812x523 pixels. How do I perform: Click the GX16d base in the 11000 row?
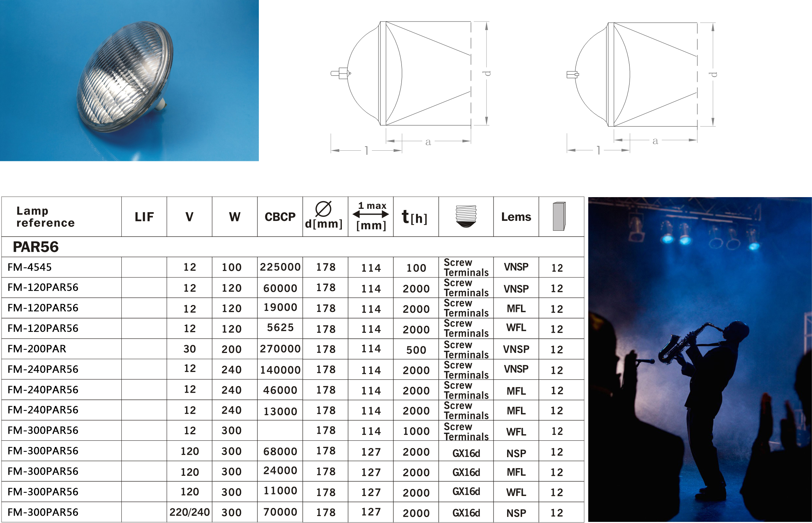click(x=466, y=492)
